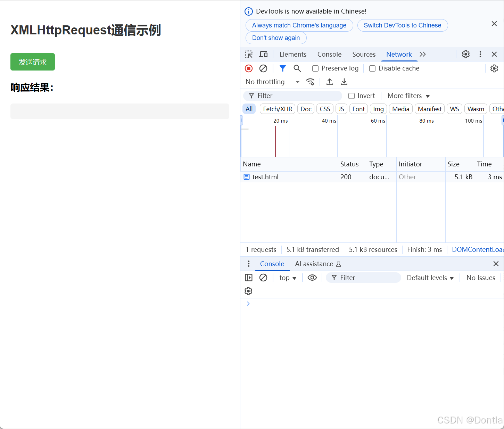Click the test.html document icon
The height and width of the screenshot is (429, 504).
tap(247, 177)
